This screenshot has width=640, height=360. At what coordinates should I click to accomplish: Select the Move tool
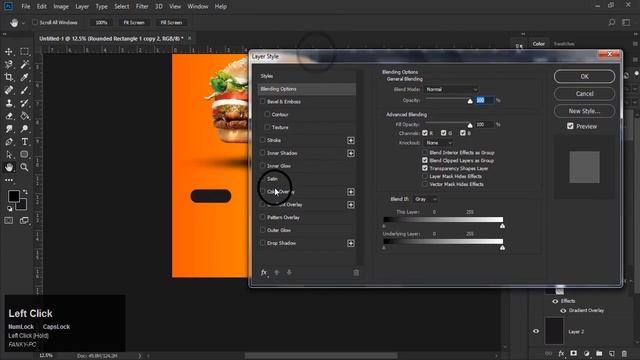[x=9, y=52]
